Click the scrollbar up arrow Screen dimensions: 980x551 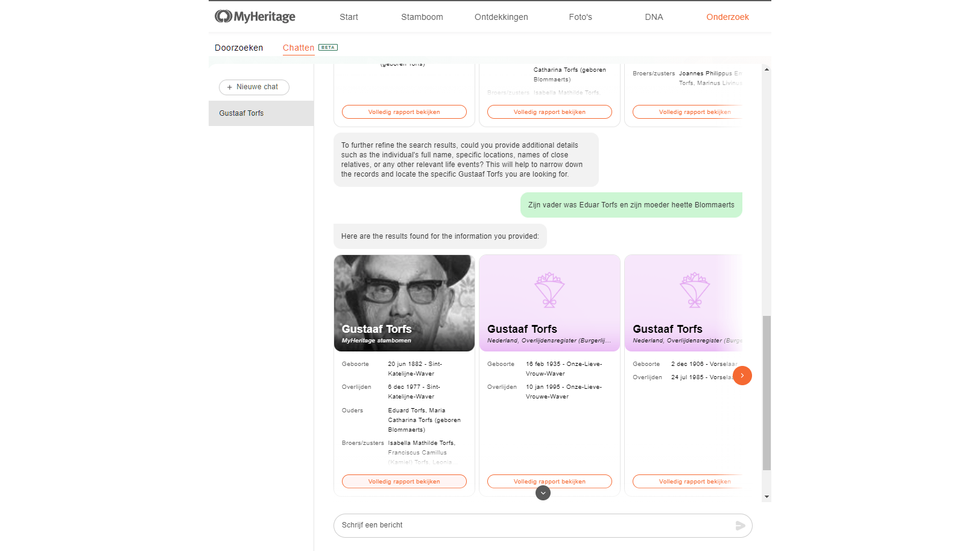coord(767,69)
